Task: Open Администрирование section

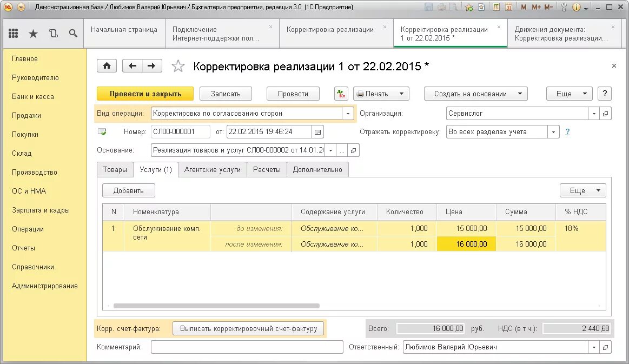Action: [44, 286]
